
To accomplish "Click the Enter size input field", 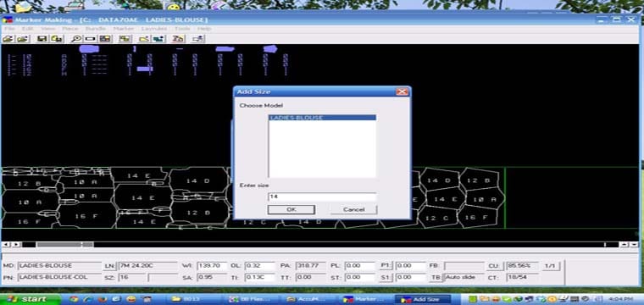I will 322,197.
